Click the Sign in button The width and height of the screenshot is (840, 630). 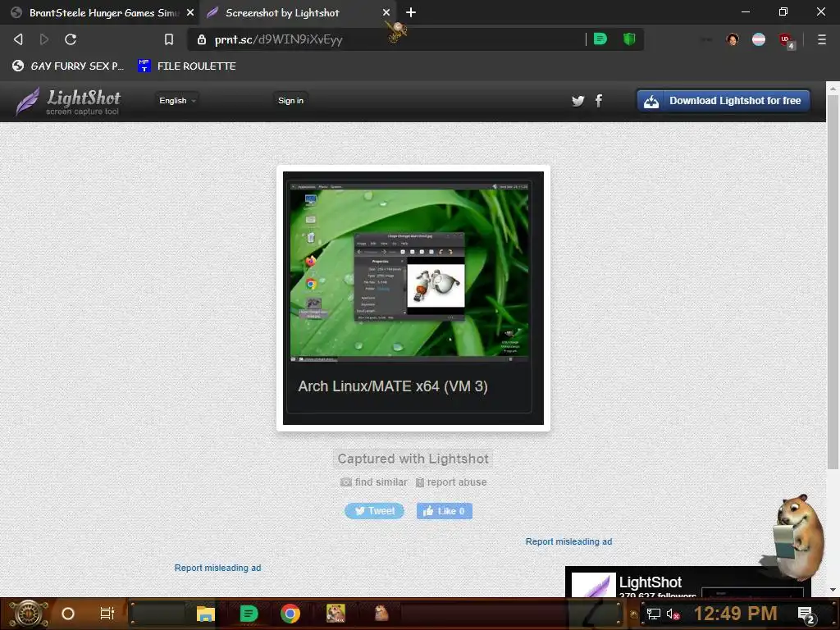pos(290,100)
